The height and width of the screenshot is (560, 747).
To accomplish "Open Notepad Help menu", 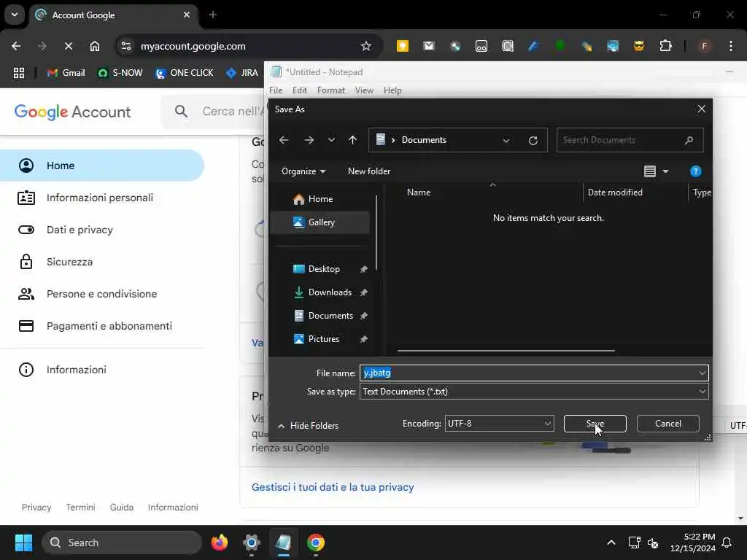I will tap(392, 90).
